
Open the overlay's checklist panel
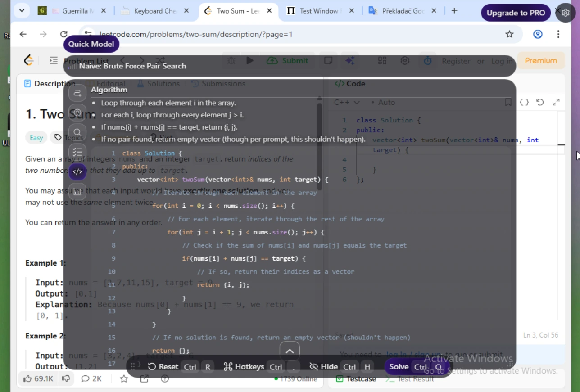tap(77, 152)
